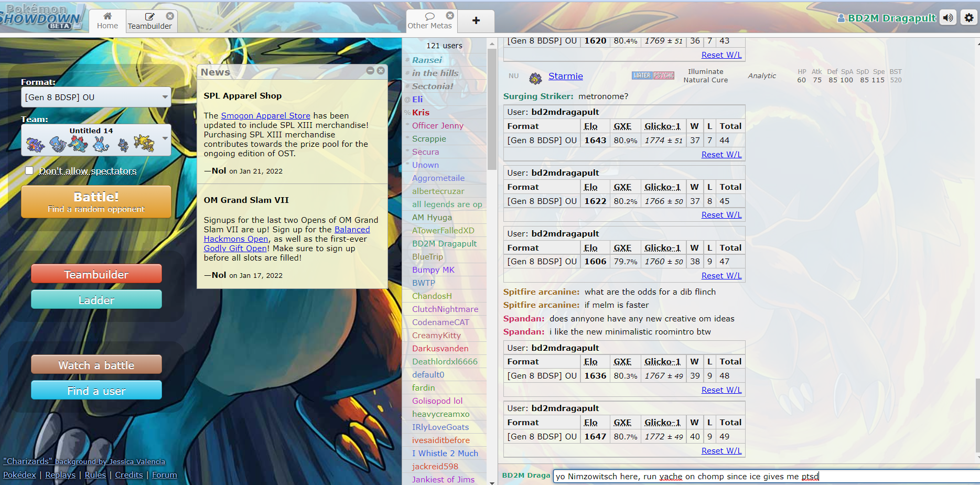Image resolution: width=980 pixels, height=485 pixels.
Task: Select user Ransei in the user list
Action: click(445, 60)
